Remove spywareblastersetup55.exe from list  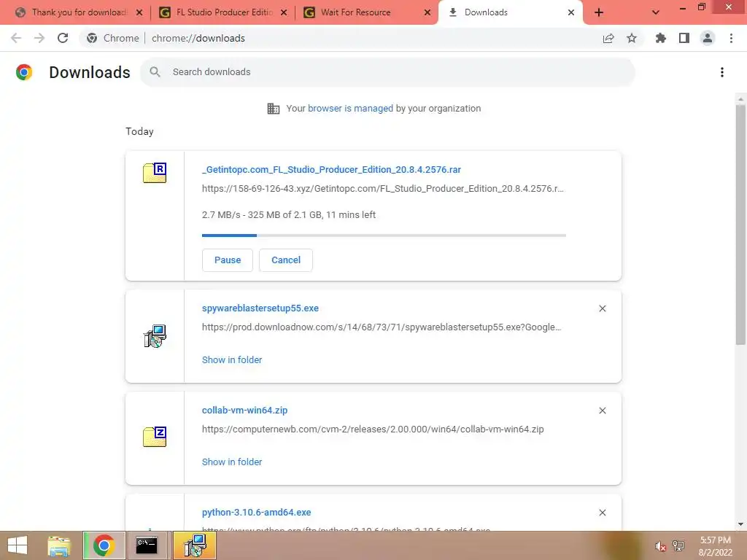pyautogui.click(x=602, y=308)
